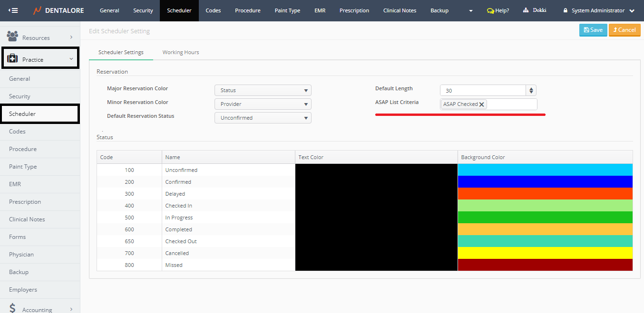Open the Help chat icon
Screen dimensions: 644x313
(490, 10)
